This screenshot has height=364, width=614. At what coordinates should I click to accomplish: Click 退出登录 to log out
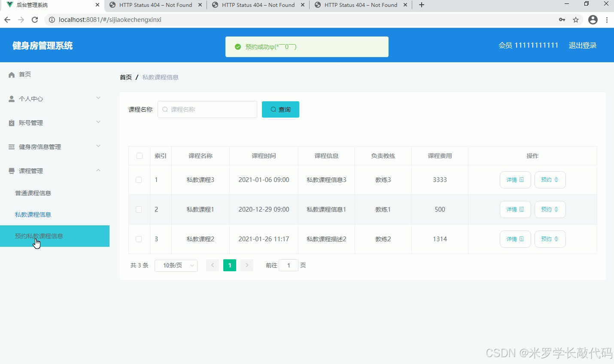583,45
